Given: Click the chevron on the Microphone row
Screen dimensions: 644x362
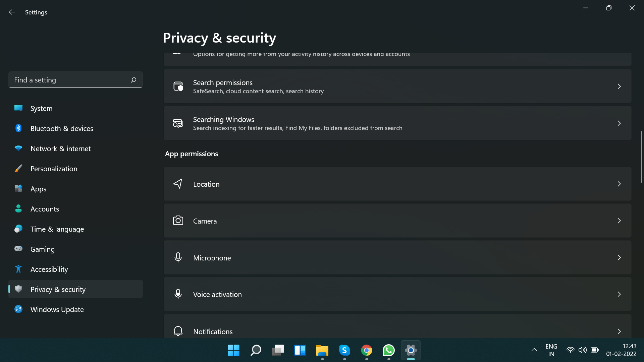Looking at the screenshot, I should tap(619, 257).
